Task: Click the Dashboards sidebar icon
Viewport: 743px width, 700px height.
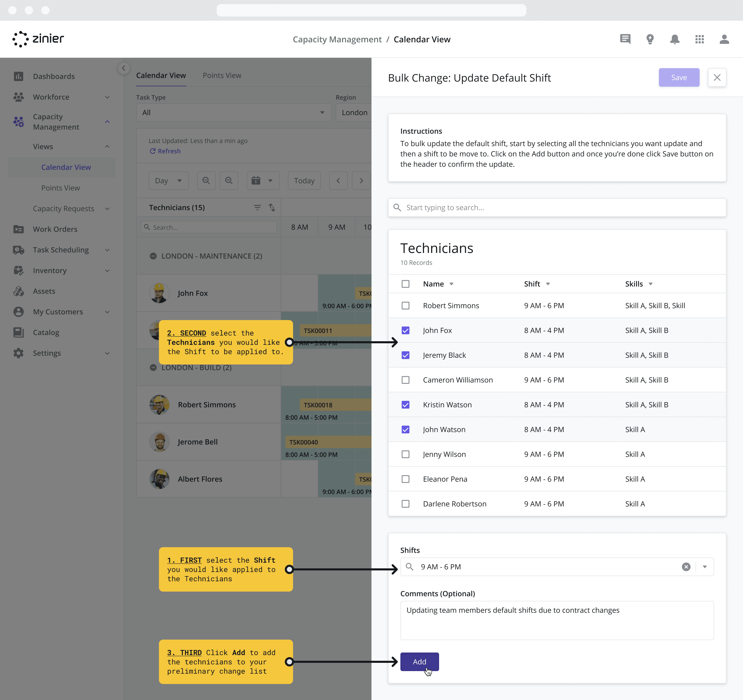Action: (18, 76)
